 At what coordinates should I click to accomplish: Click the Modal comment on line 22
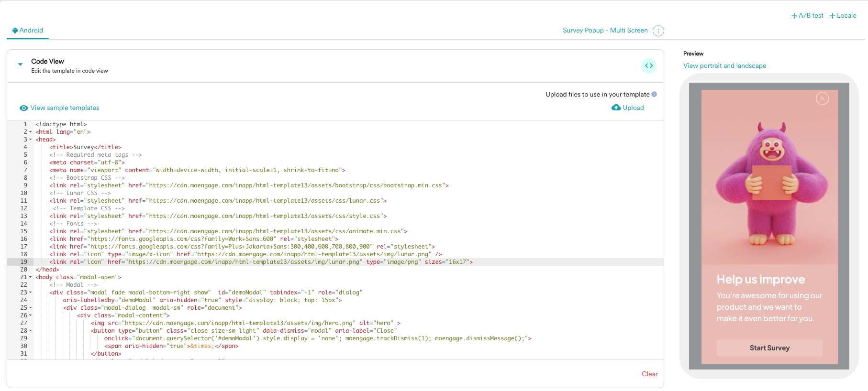[x=73, y=285]
